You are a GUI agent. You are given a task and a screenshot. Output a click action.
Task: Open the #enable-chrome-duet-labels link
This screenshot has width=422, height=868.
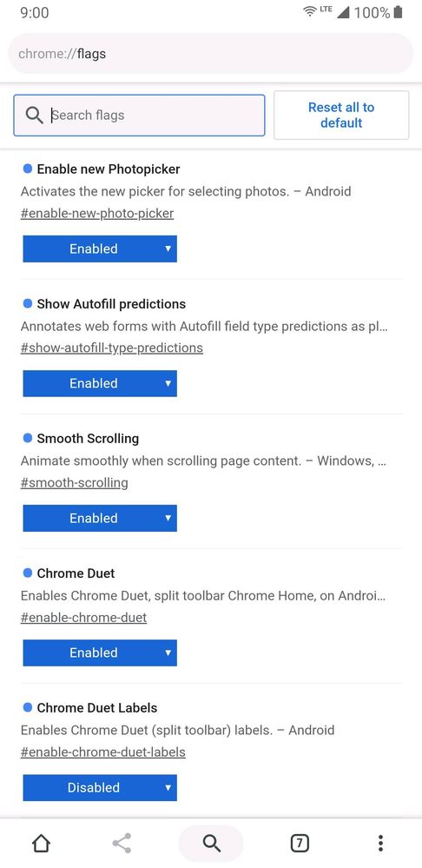pyautogui.click(x=102, y=752)
